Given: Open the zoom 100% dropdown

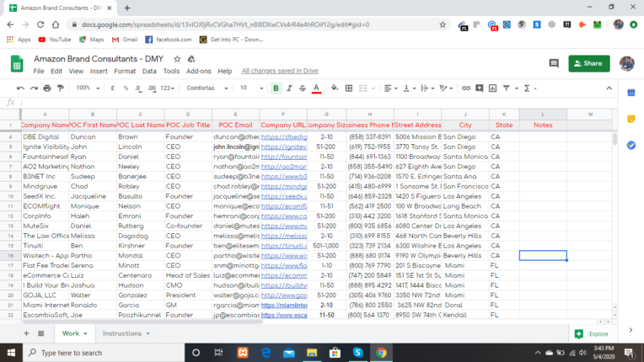Looking at the screenshot, I should pyautogui.click(x=88, y=88).
